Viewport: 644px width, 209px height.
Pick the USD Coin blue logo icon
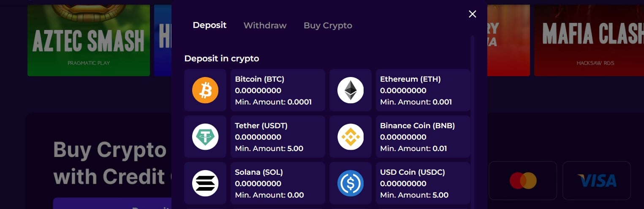[x=351, y=183]
